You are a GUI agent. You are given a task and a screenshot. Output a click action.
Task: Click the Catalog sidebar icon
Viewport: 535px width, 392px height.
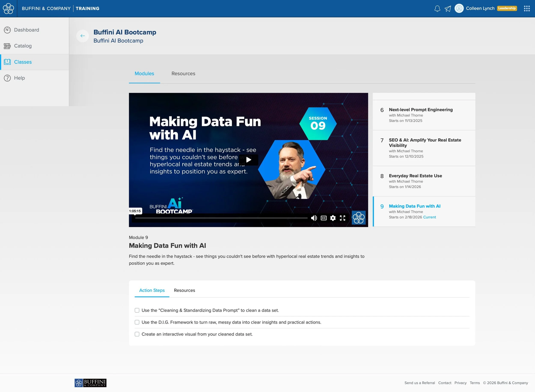coord(7,46)
